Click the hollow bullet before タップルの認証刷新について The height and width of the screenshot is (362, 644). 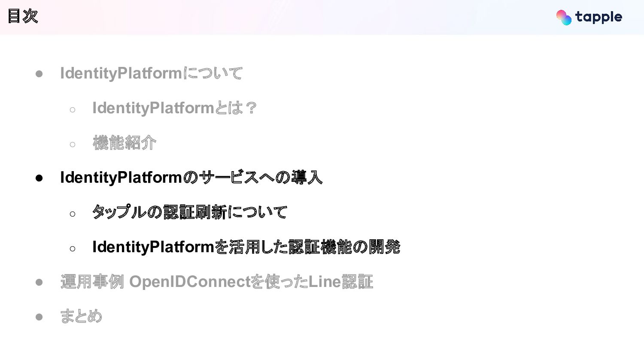(73, 214)
